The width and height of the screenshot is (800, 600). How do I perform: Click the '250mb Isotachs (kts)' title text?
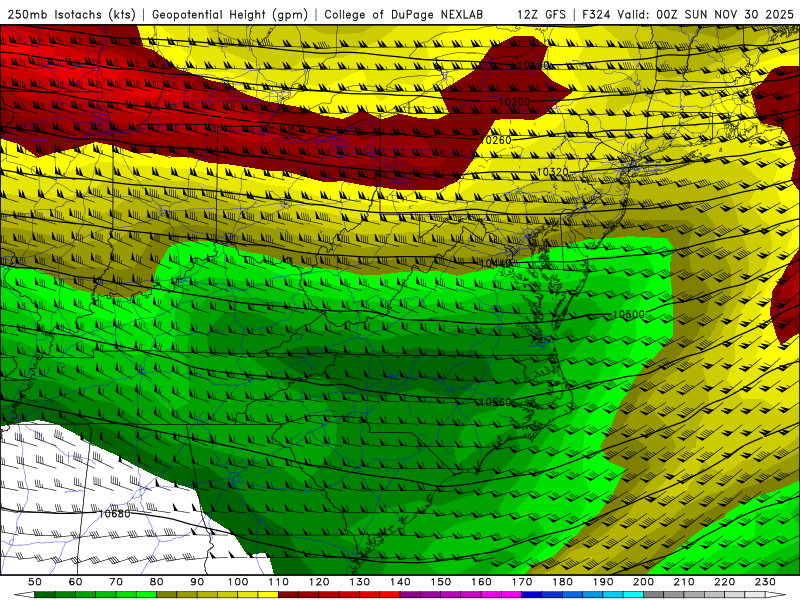tap(71, 15)
